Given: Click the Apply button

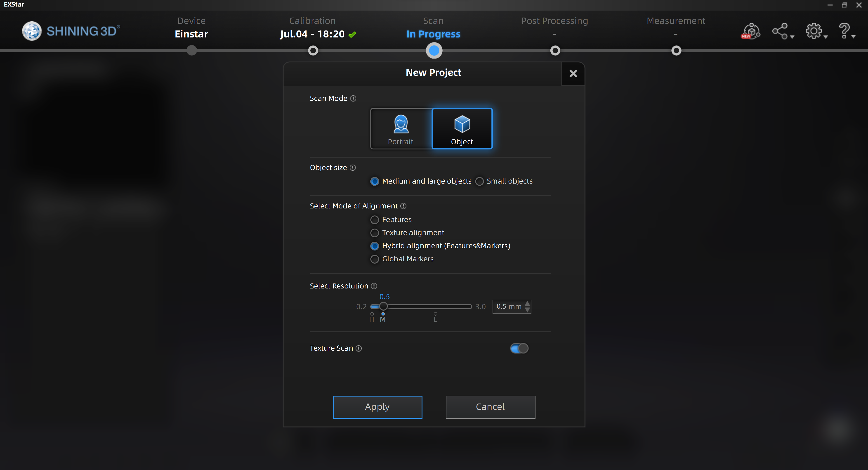Looking at the screenshot, I should [377, 407].
